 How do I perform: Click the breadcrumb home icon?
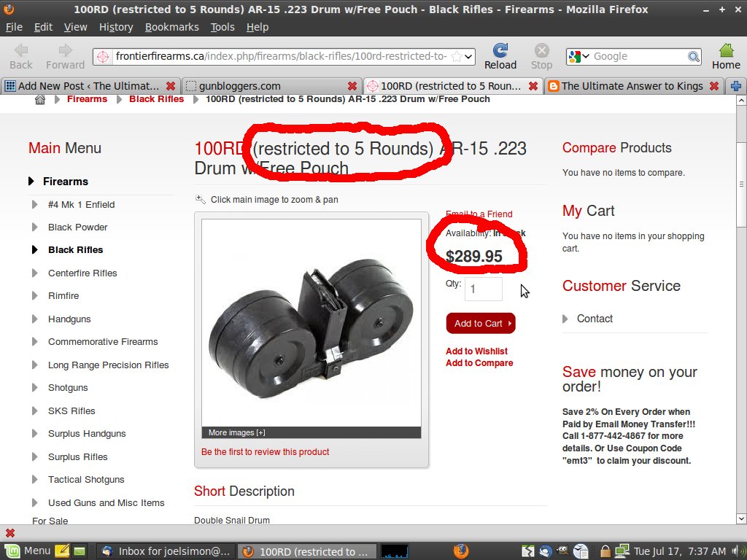(x=40, y=99)
